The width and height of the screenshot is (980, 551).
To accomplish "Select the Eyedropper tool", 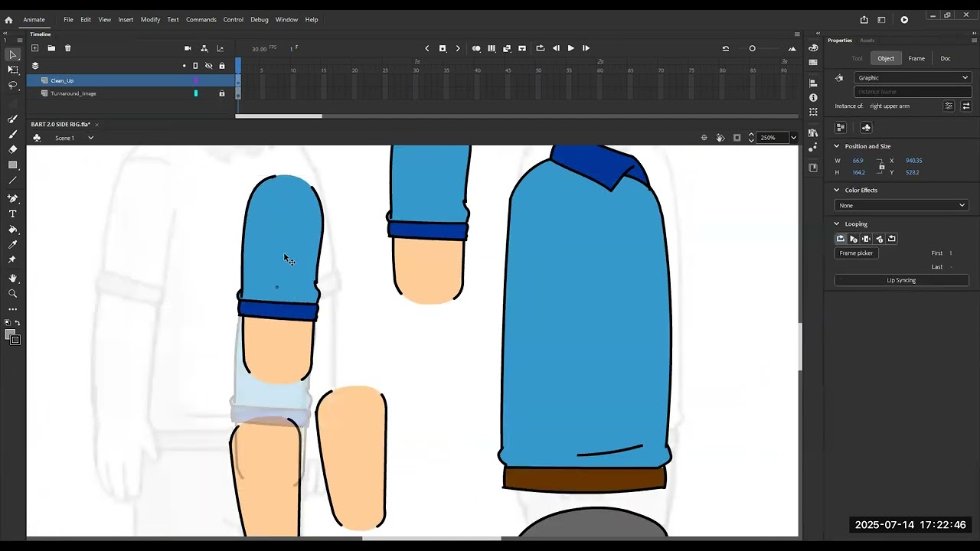I will click(13, 244).
